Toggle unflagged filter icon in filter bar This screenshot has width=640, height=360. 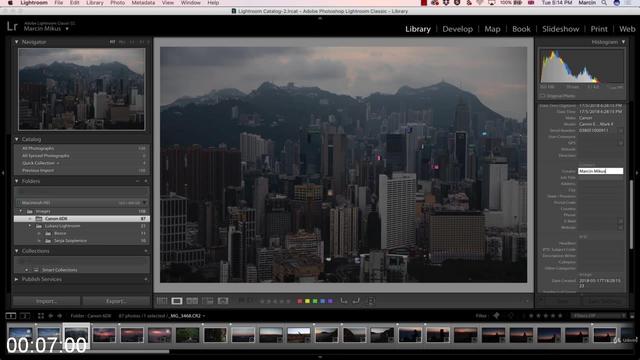coord(510,316)
